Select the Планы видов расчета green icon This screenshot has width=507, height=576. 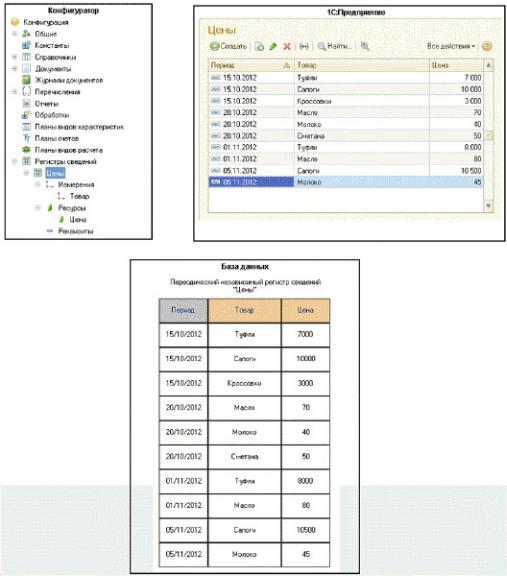point(26,150)
